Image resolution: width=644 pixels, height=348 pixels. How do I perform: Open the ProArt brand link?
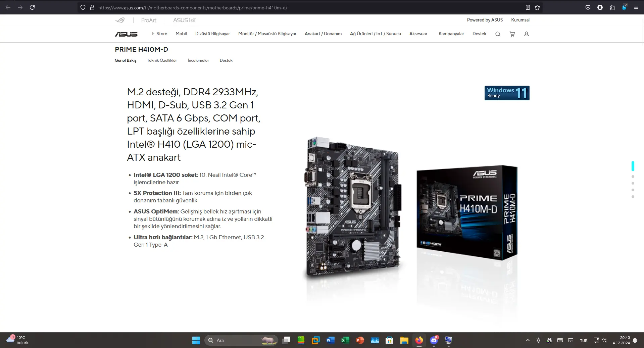(x=149, y=20)
